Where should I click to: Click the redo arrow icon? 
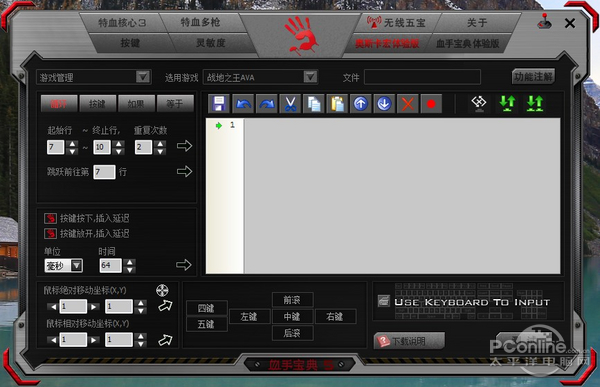[x=267, y=104]
